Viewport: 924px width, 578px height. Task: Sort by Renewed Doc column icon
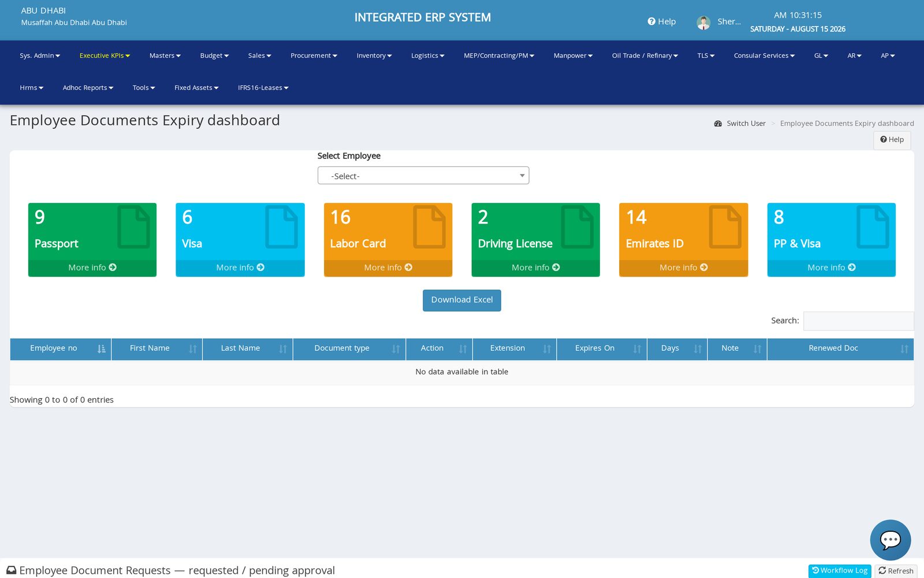tap(904, 349)
